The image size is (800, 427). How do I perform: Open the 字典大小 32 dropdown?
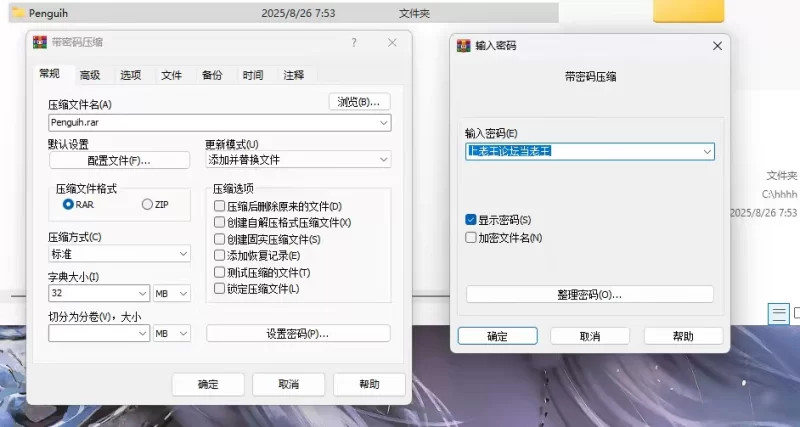pos(142,293)
